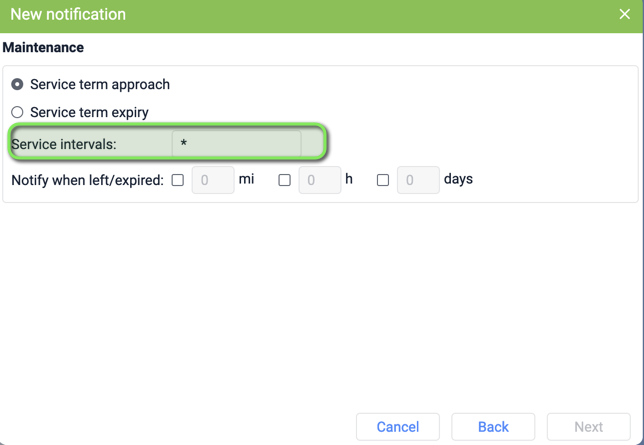This screenshot has width=644, height=445.
Task: Enable the minutes checkbox for notification
Action: [178, 180]
